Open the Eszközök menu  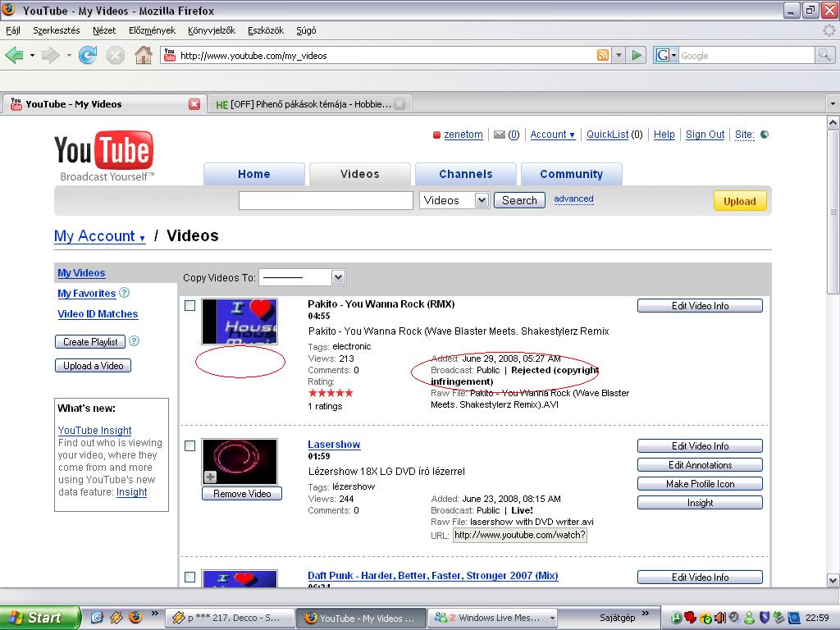pyautogui.click(x=266, y=30)
